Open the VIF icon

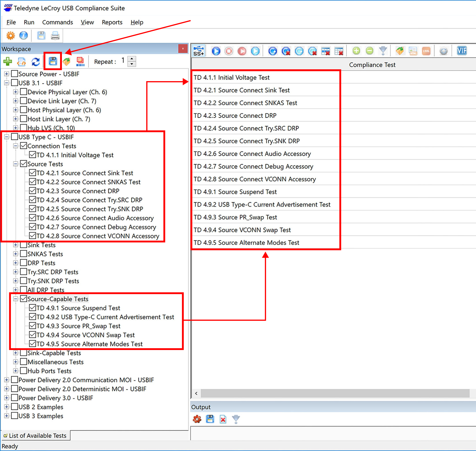462,51
